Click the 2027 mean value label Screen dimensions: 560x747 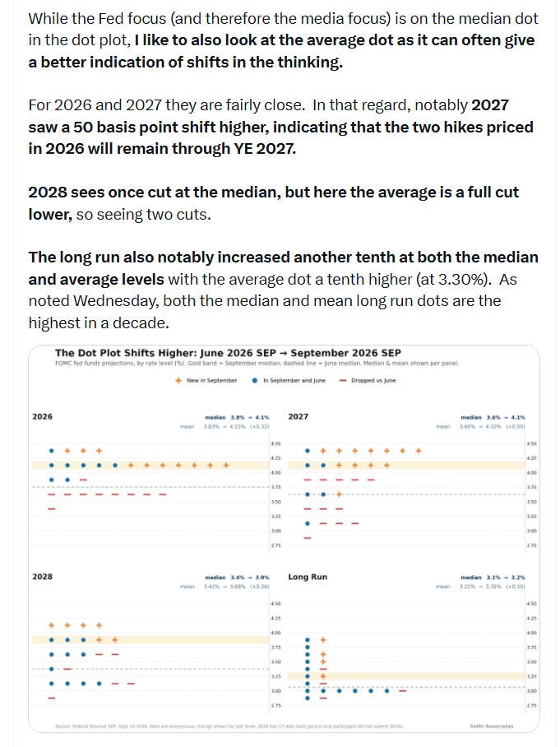pos(492,427)
